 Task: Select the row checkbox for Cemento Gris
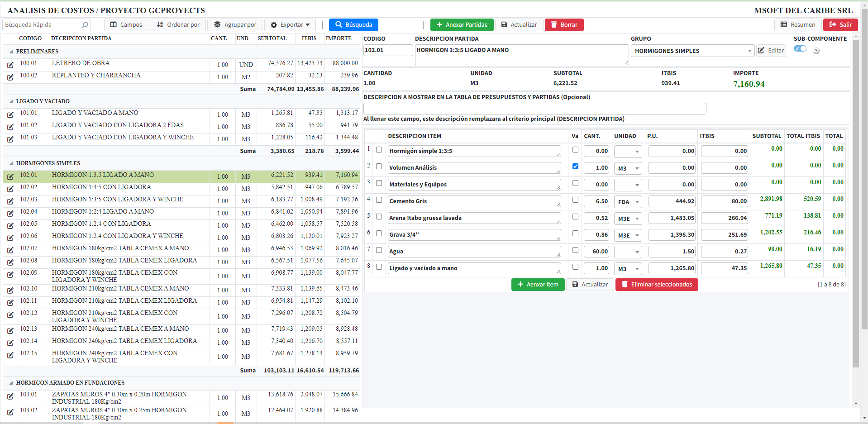click(x=379, y=200)
